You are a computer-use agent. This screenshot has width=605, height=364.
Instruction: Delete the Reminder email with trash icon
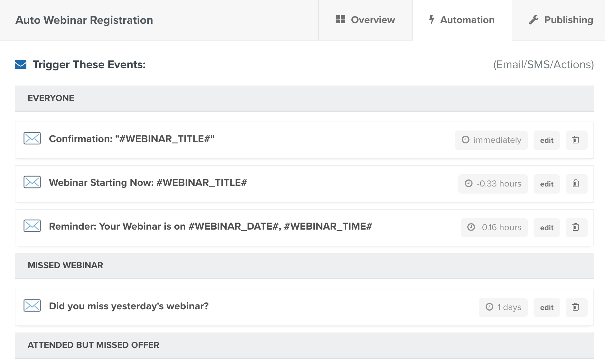pos(576,227)
